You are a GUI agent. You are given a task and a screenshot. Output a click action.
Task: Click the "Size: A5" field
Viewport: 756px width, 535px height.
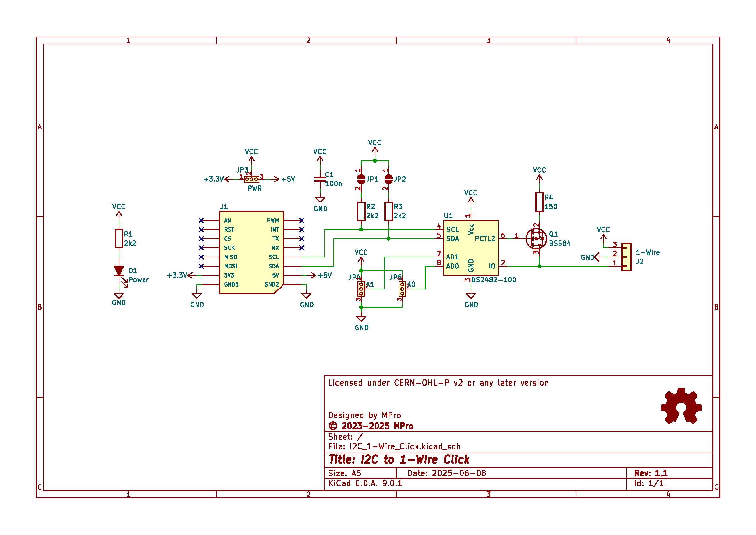[x=345, y=473]
